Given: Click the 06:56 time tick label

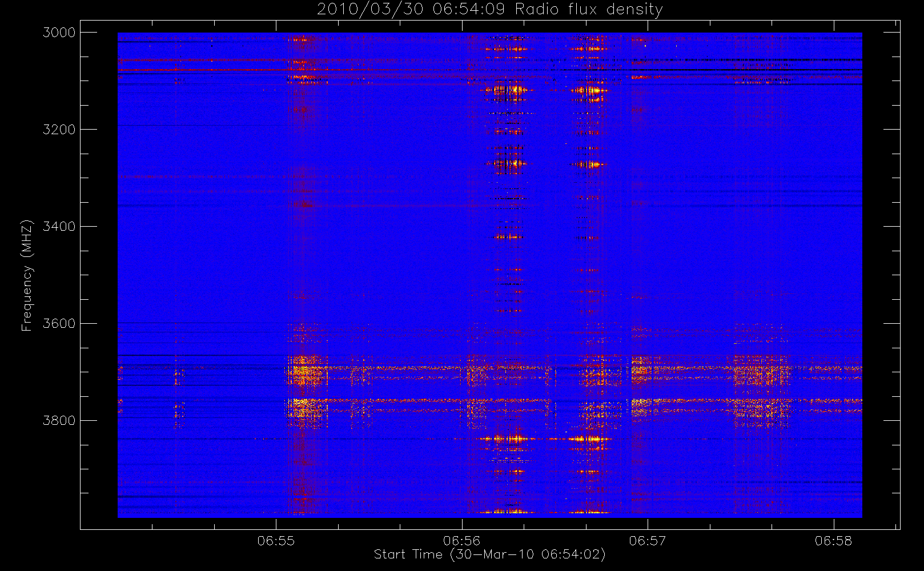Looking at the screenshot, I should tap(461, 541).
